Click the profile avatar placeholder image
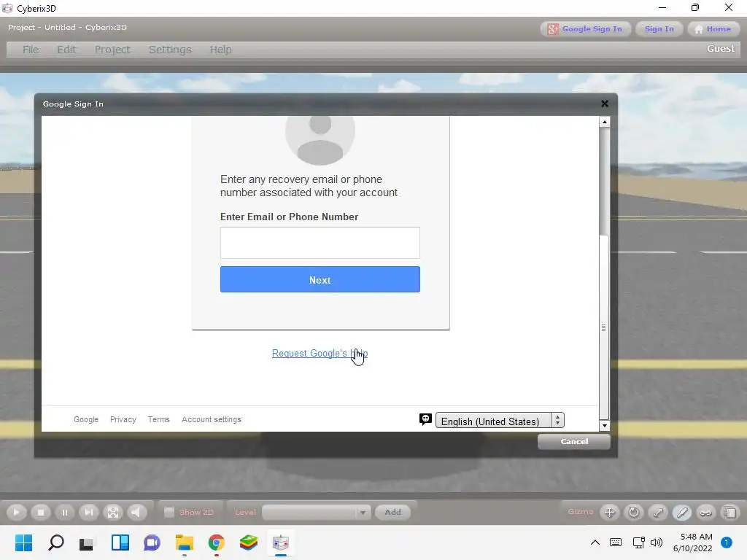 click(x=320, y=141)
